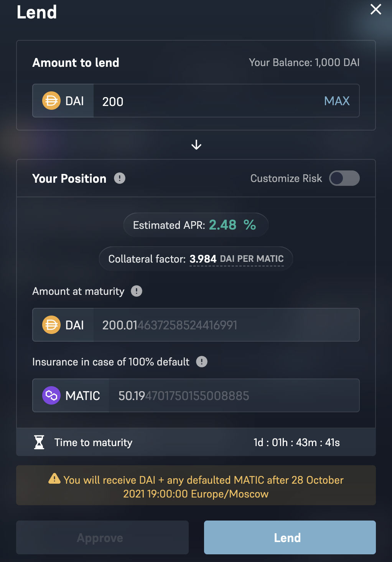Click the info icon beside Amount at maturity
Screen dimensions: 392x562
click(137, 291)
